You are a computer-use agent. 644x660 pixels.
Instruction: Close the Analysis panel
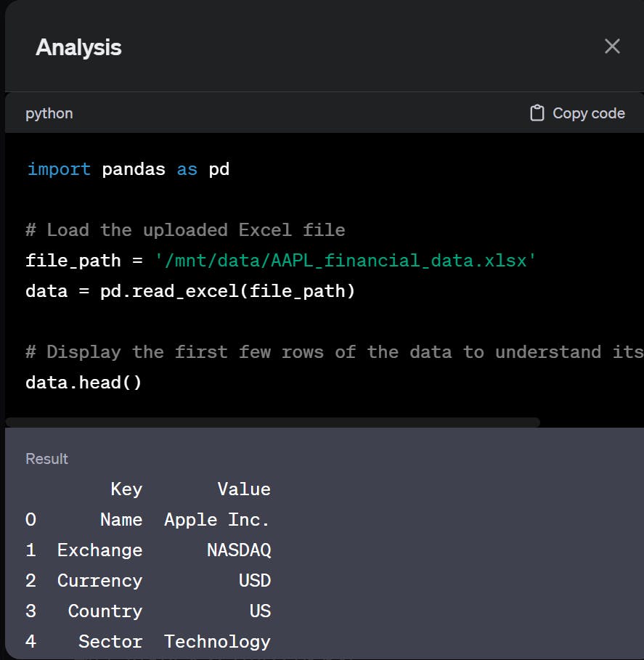click(612, 46)
